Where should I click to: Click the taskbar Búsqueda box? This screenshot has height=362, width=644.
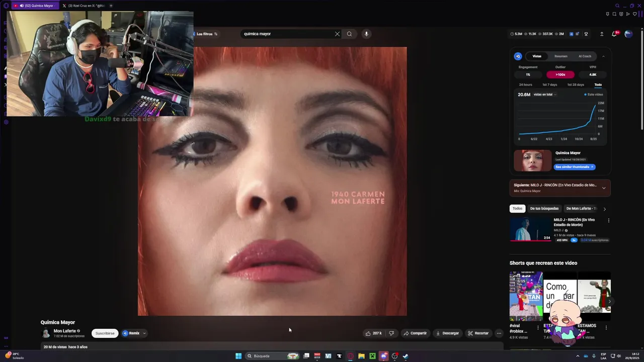(x=272, y=356)
